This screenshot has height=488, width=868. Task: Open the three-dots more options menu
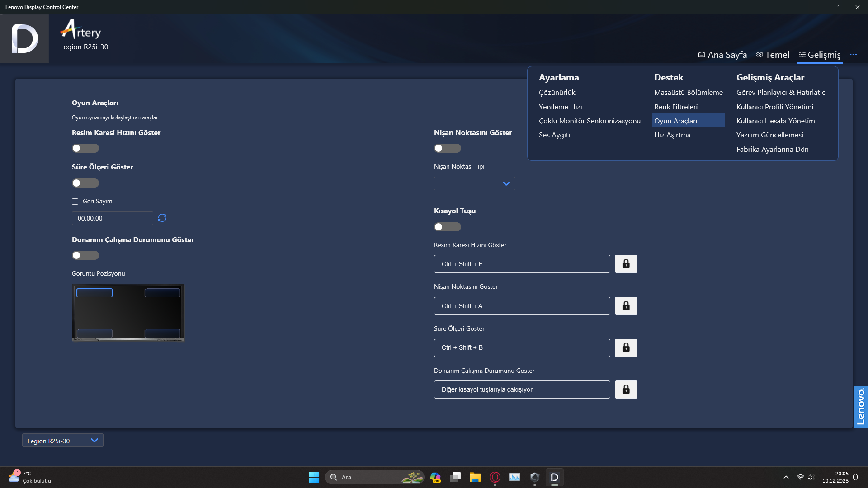[x=853, y=55]
